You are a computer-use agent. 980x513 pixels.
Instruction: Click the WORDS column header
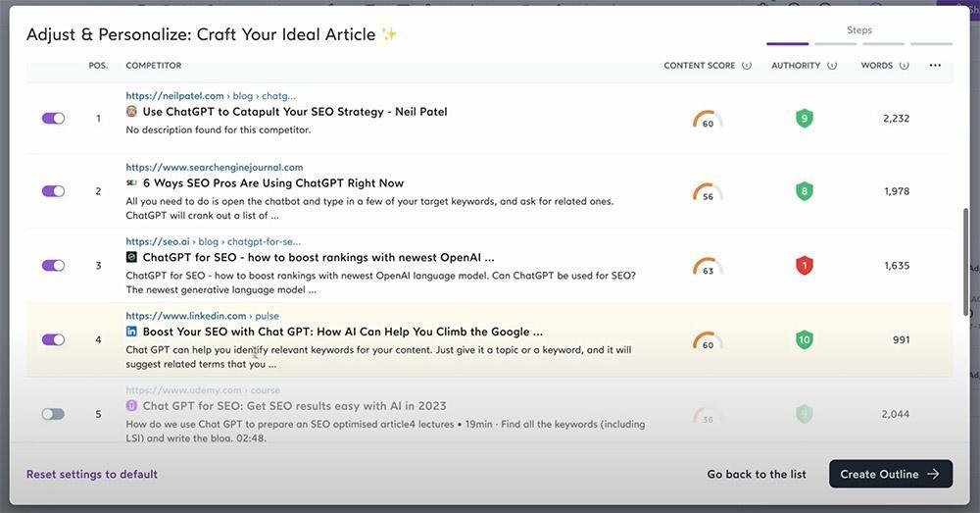click(x=877, y=65)
